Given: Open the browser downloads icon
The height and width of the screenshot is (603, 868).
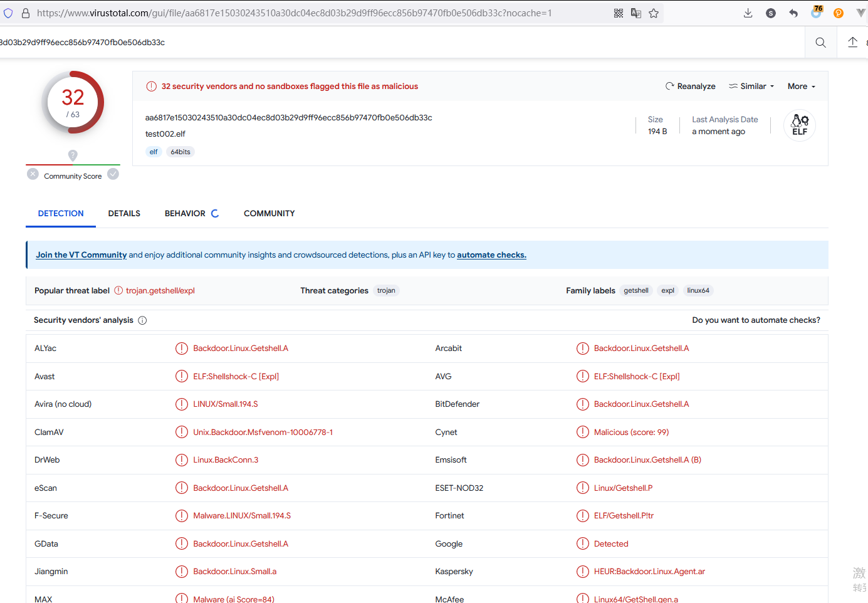Looking at the screenshot, I should (748, 13).
